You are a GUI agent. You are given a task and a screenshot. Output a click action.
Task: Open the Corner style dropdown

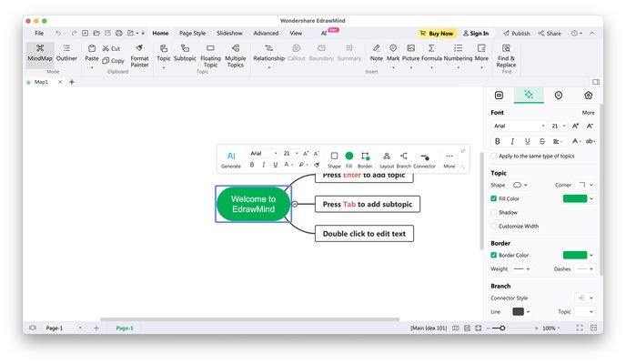[586, 185]
